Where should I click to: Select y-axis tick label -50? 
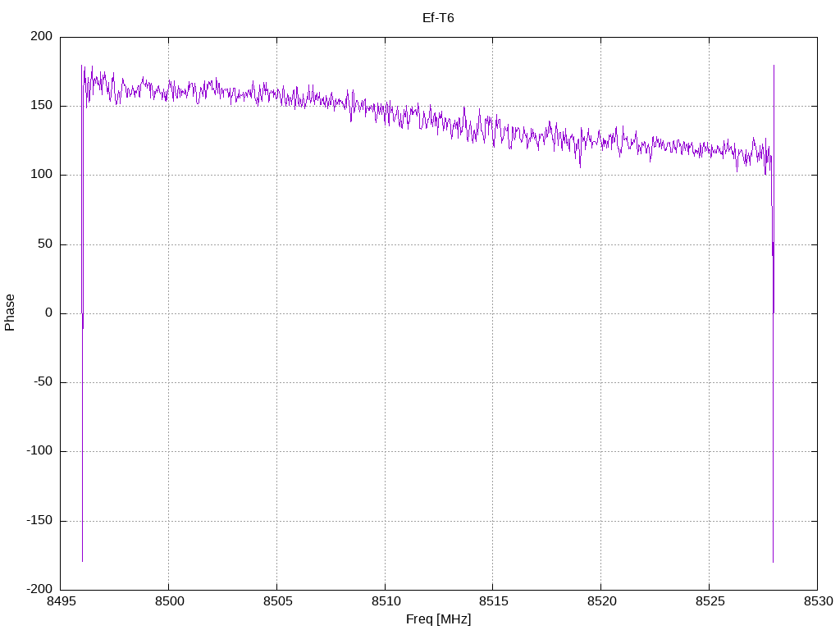(43, 382)
